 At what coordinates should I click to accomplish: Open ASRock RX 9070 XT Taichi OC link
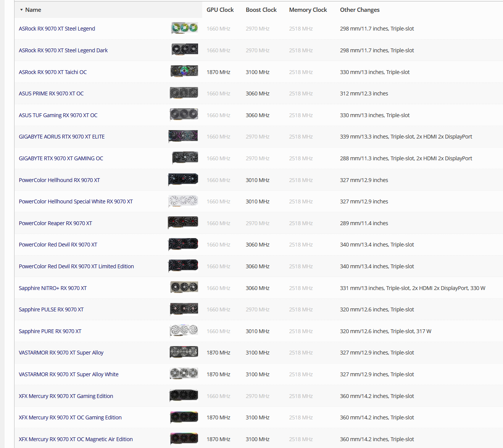pos(53,72)
